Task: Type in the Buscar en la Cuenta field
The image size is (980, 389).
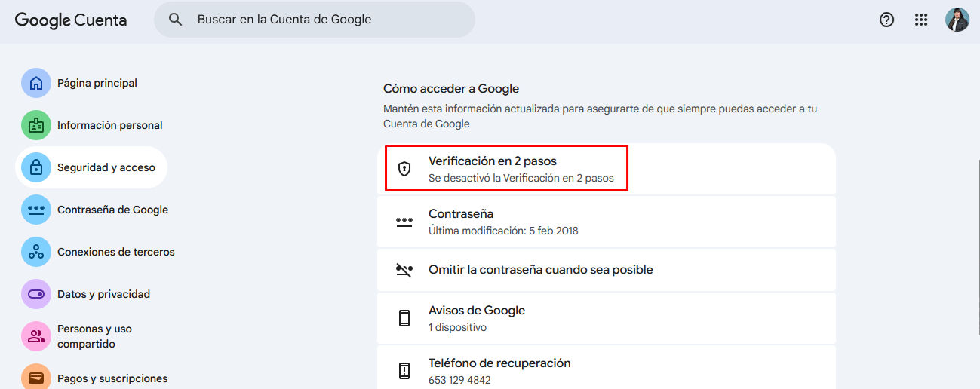Action: coord(324,20)
